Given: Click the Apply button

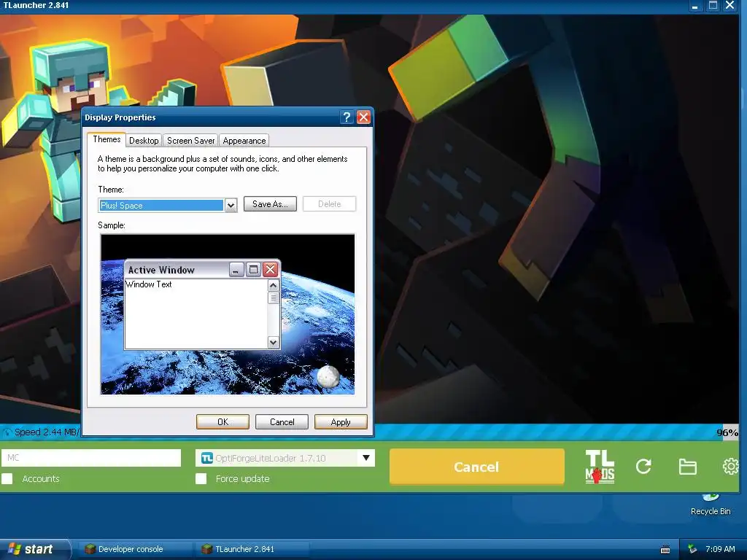Looking at the screenshot, I should [x=341, y=422].
